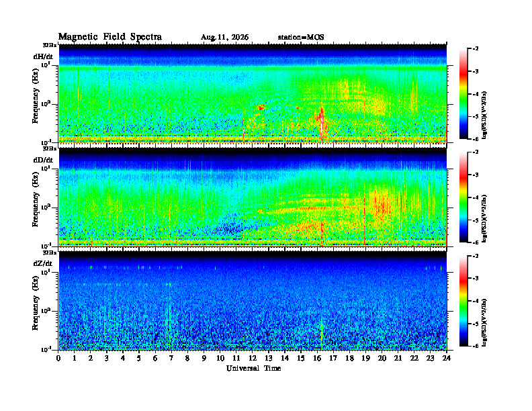Viewport: 532px width, 411px height.
Task: Click the "station=MOS" label
Action: click(x=301, y=38)
